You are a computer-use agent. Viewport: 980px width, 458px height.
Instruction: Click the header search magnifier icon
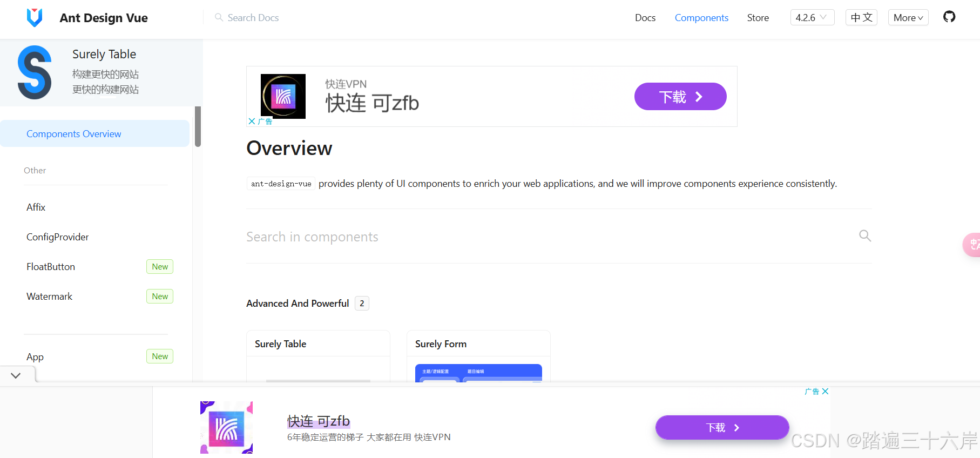coord(219,17)
